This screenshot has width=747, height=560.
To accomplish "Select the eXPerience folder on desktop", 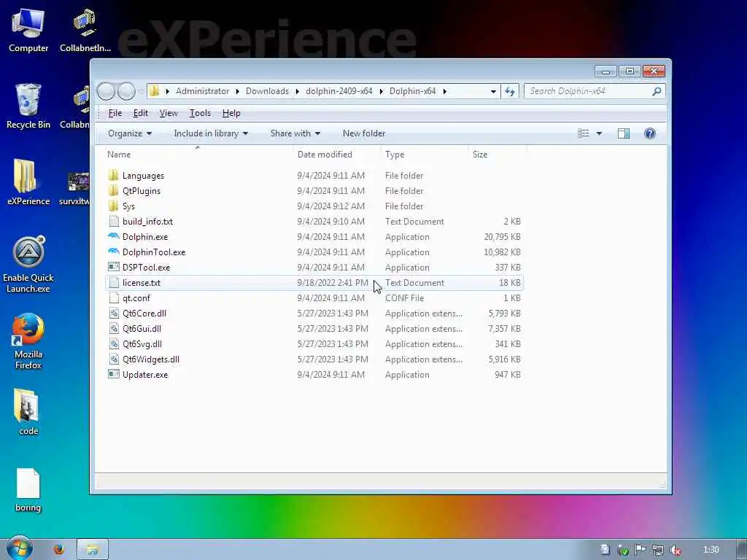I will 28,182.
